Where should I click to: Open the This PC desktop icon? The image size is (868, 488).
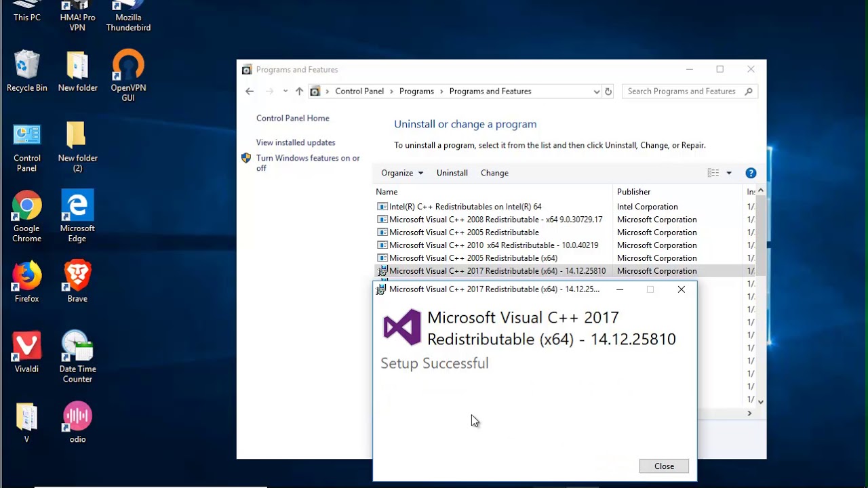(26, 12)
